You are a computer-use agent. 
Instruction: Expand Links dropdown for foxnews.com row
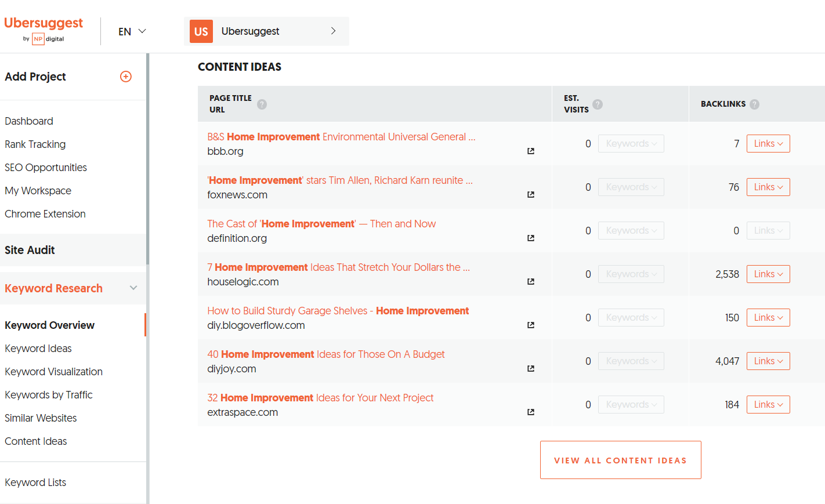point(768,187)
